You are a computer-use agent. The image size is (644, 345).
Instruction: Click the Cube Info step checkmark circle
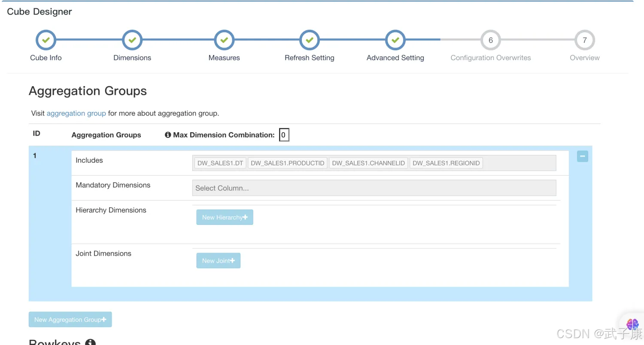pyautogui.click(x=46, y=40)
